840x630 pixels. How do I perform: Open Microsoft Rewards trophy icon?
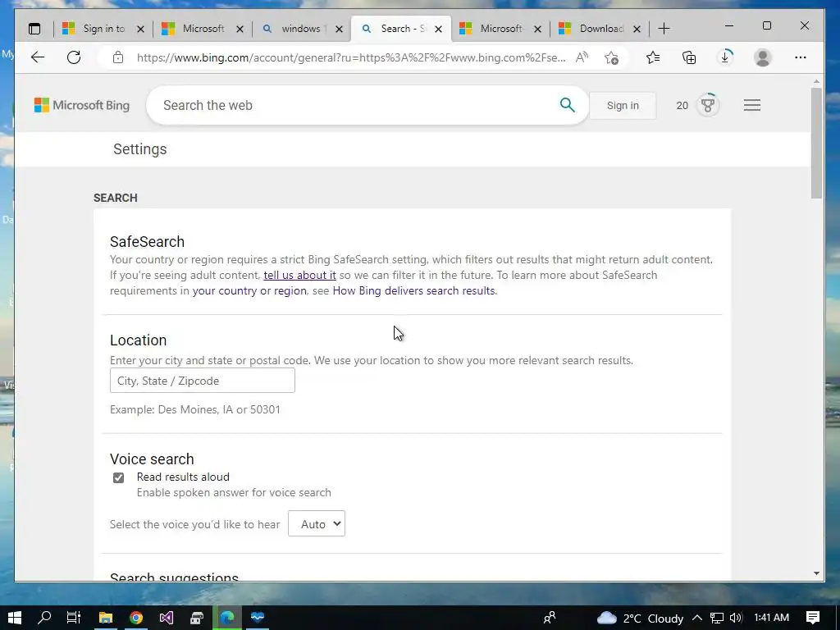tap(708, 105)
